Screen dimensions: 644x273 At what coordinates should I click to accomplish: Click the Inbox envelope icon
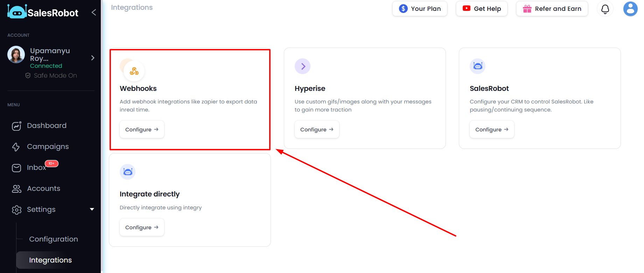(x=16, y=168)
